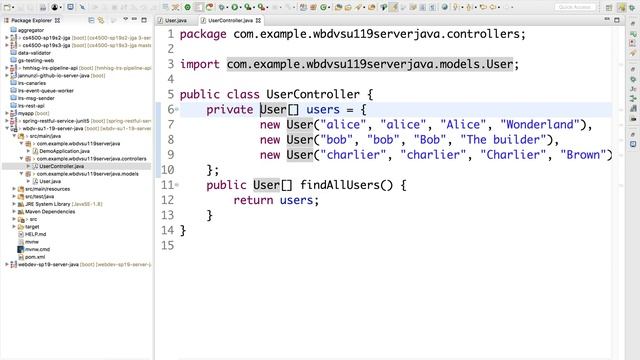The image size is (640, 360).
Task: Expand the cs4500-sp19s3-jga project
Action: (x=7, y=45)
